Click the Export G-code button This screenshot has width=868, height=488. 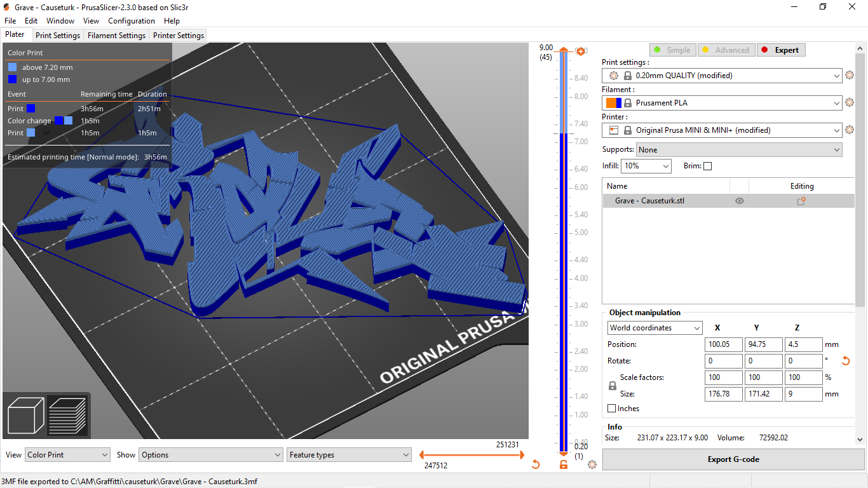pyautogui.click(x=733, y=459)
